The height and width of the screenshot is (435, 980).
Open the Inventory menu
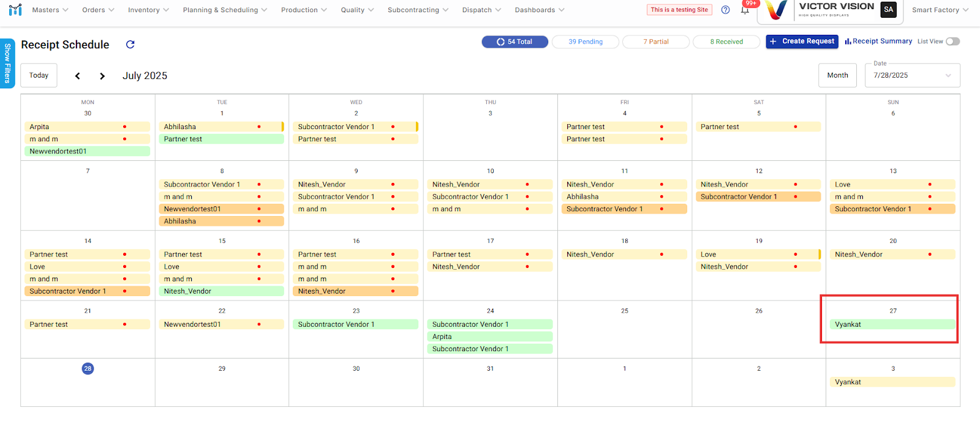(148, 10)
